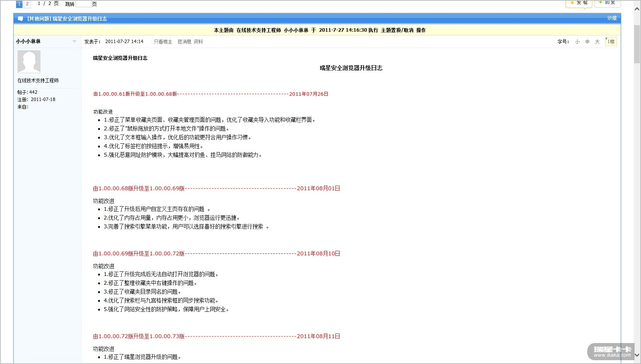Select 只看楼主 to show only author

click(163, 42)
